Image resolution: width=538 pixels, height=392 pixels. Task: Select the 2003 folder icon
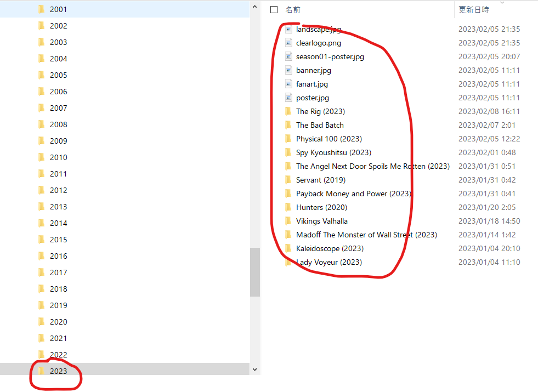coord(42,42)
